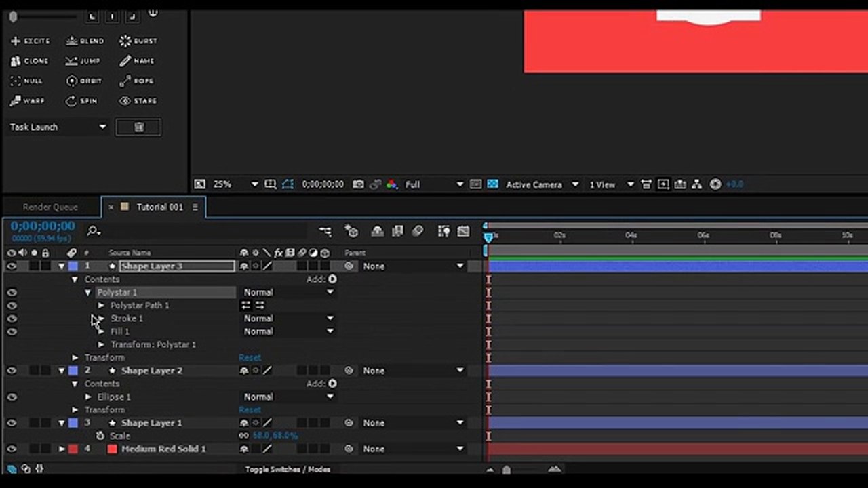Screen dimensions: 868x488
Task: Click Add button for Shape Layer 3 contents
Action: [332, 279]
